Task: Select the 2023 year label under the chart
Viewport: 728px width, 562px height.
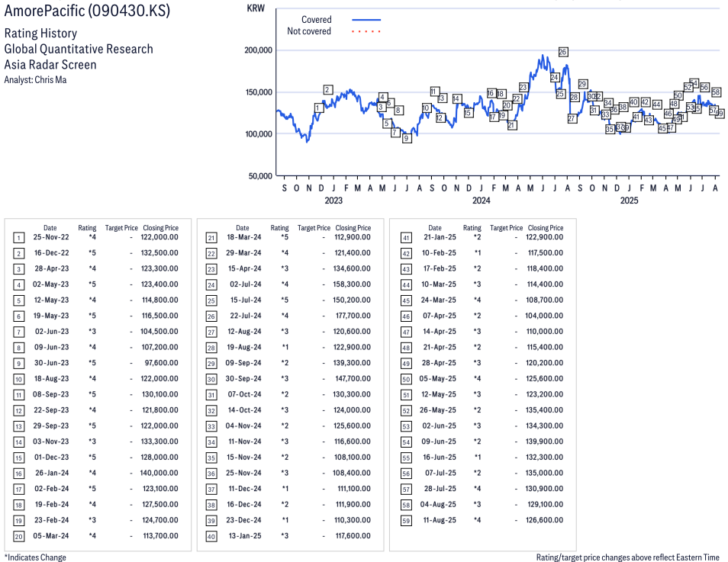Action: click(333, 201)
